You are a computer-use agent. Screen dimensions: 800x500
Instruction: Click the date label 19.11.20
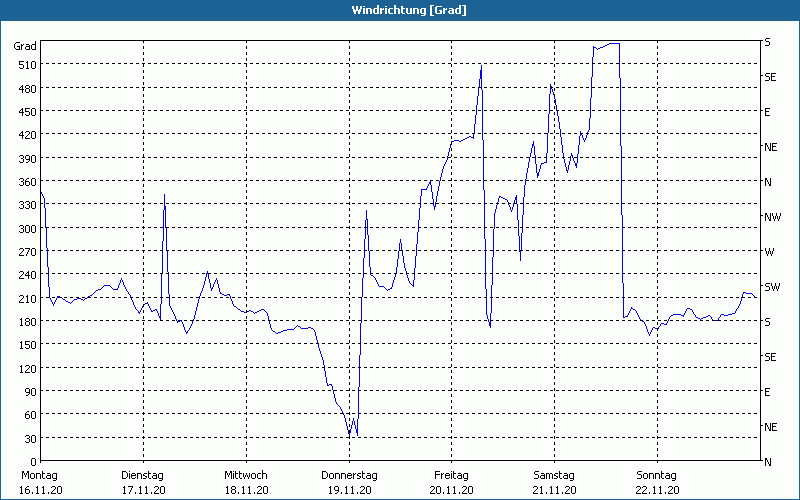(x=349, y=491)
